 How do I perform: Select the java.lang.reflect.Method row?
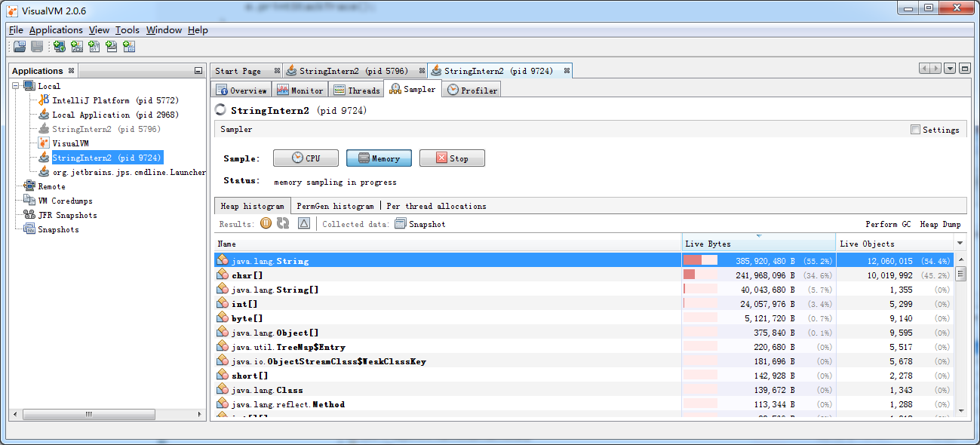[584, 404]
